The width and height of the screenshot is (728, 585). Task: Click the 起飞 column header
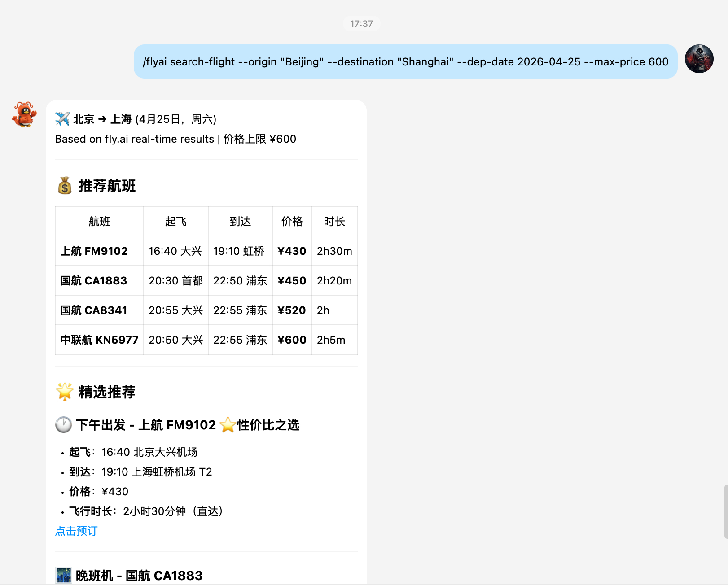pos(176,221)
